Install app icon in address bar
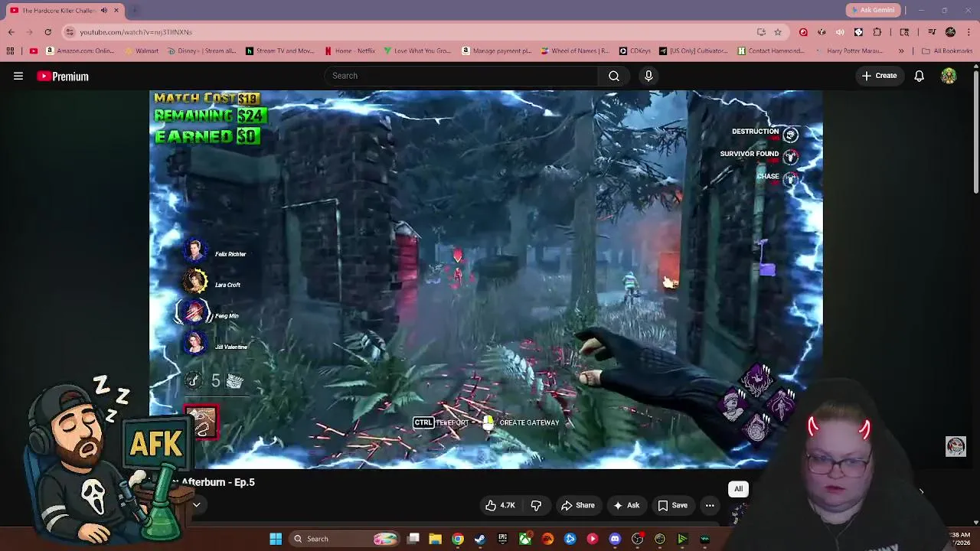Viewport: 980px width, 551px height. [x=761, y=32]
